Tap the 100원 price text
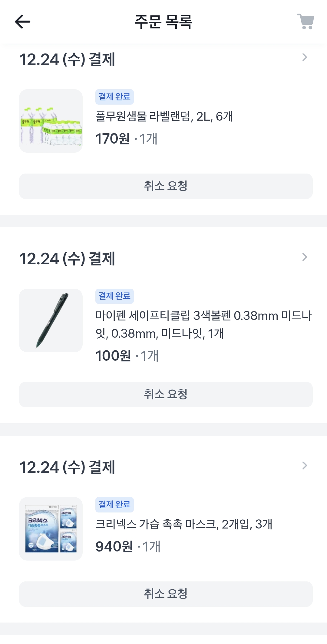Screen dimensions: 327x644 (113, 356)
